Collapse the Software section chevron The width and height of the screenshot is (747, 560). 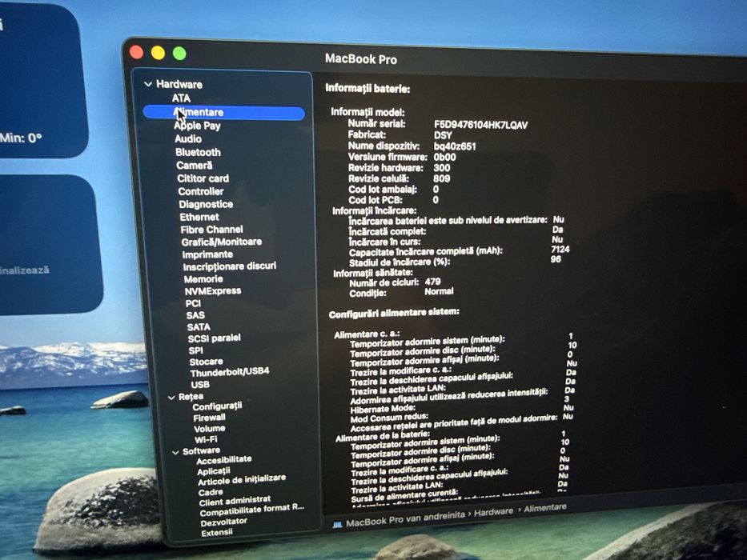[175, 452]
